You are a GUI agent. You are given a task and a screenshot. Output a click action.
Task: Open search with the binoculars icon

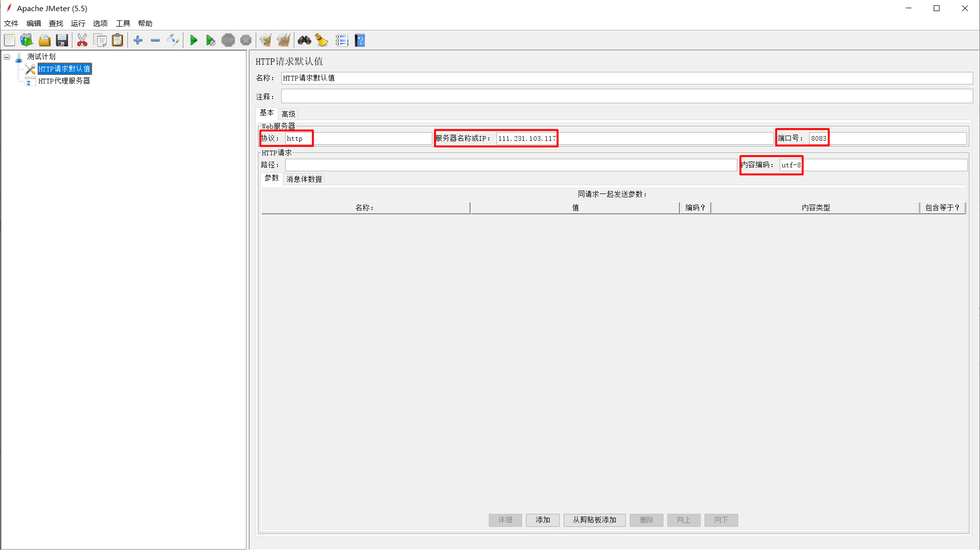[304, 41]
